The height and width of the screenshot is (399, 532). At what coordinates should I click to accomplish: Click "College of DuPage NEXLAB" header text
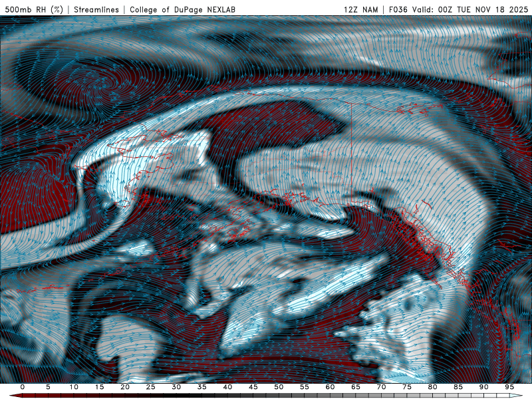pos(182,9)
